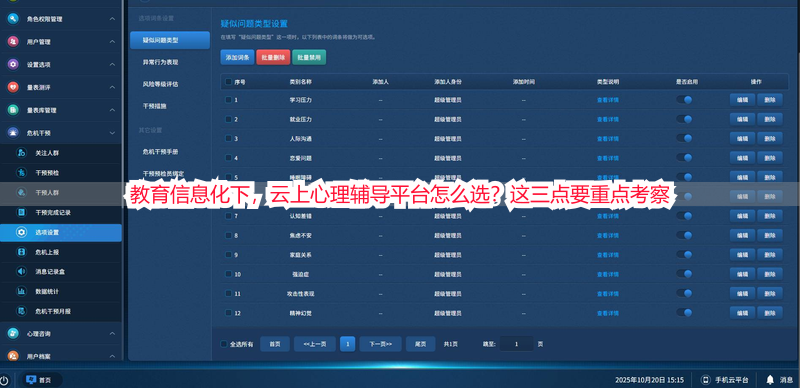Screen dimensions: 800x388
Task: Click the 下一页>> pagination button
Action: (x=381, y=344)
